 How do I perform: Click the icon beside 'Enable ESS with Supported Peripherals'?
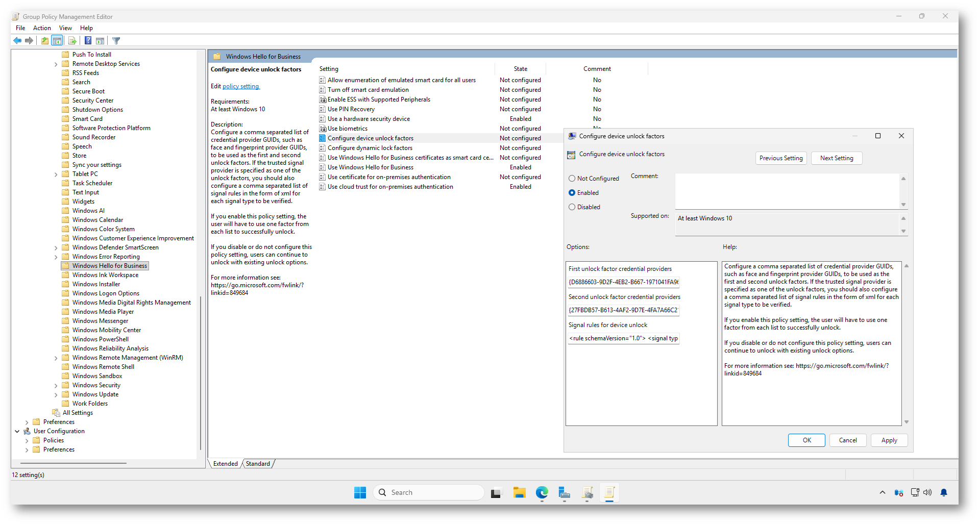323,99
